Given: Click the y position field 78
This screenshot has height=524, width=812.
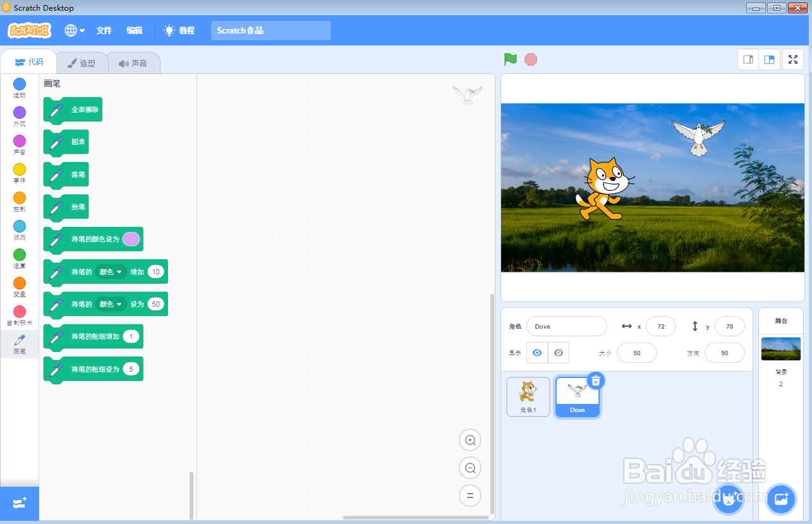Looking at the screenshot, I should click(730, 326).
